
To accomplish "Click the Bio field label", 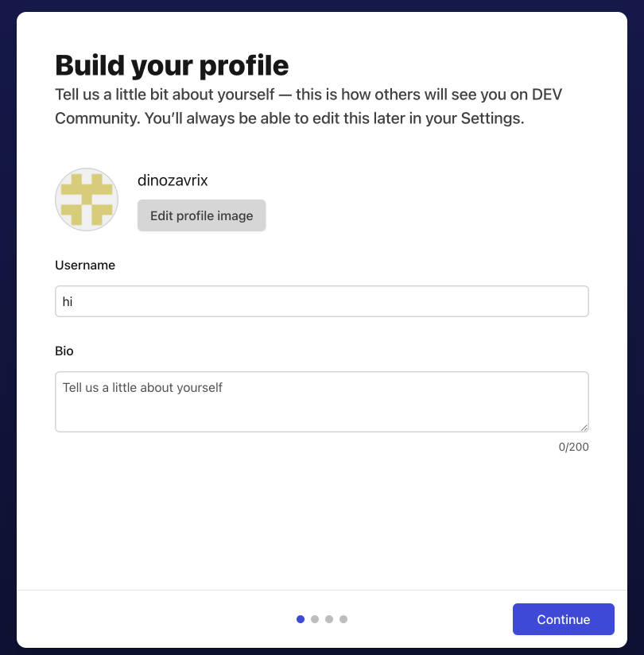I will pos(64,351).
